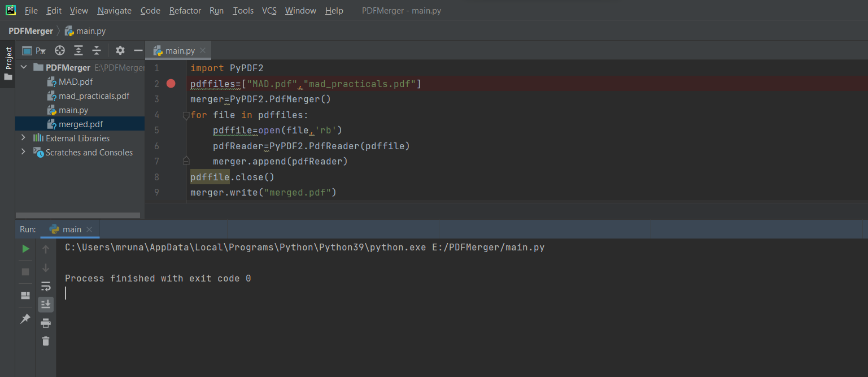
Task: Click 'Process finished with exit code 0' text
Action: 158,279
